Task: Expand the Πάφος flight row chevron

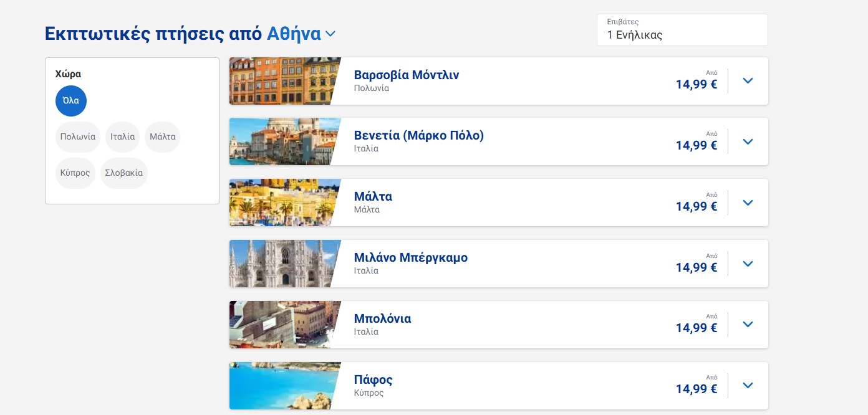Action: [x=748, y=386]
